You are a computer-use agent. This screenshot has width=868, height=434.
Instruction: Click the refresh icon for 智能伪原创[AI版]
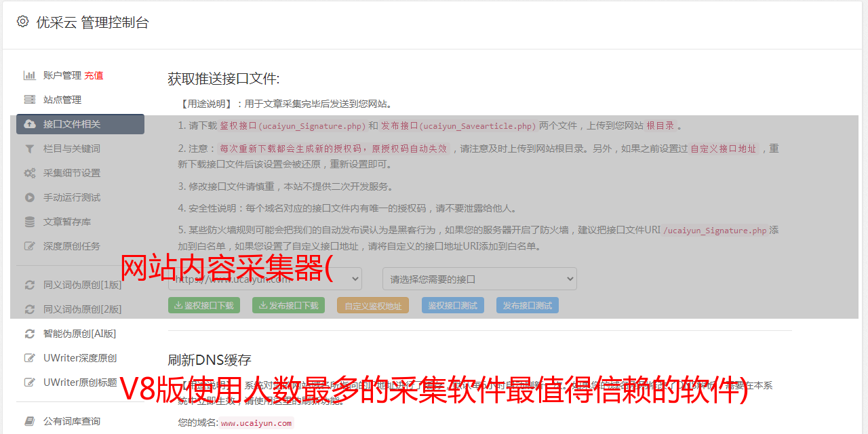click(30, 334)
